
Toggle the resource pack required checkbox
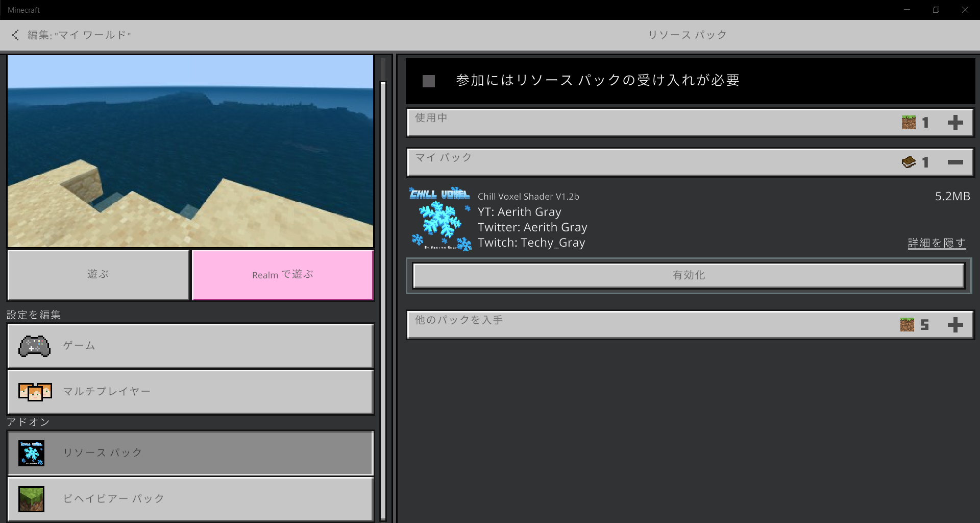[x=429, y=81]
